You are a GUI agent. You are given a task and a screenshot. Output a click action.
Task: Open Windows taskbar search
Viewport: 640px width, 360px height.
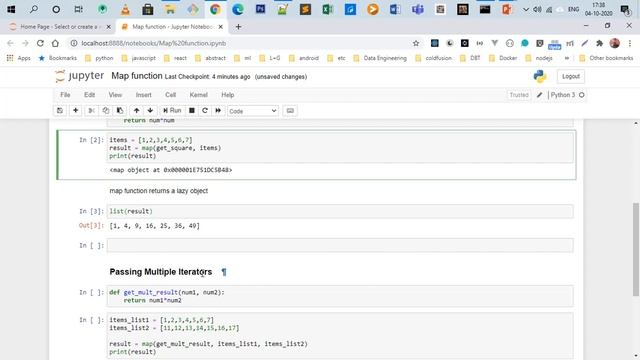tap(34, 9)
